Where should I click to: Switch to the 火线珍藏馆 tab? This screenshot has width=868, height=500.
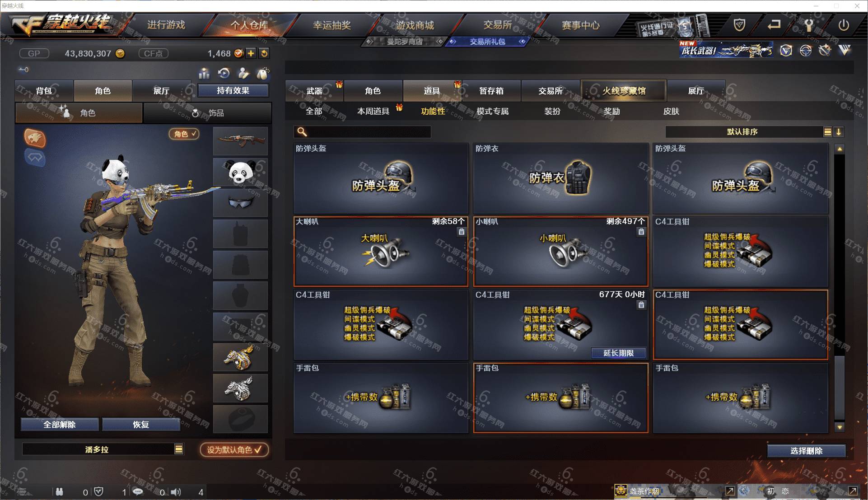point(623,91)
